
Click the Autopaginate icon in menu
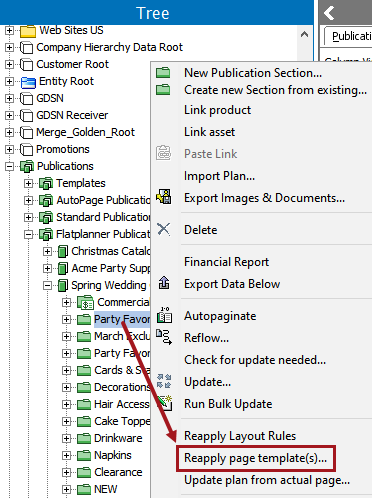[x=164, y=315]
